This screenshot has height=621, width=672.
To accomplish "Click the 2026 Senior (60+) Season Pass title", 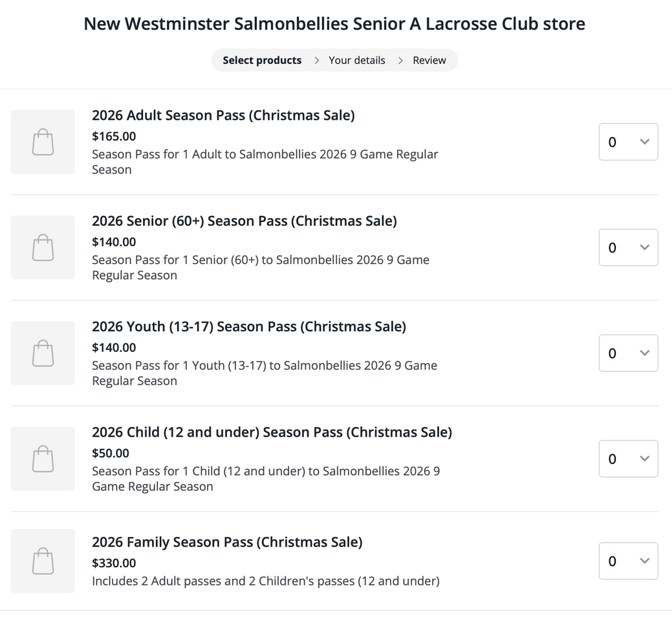I will click(x=244, y=221).
